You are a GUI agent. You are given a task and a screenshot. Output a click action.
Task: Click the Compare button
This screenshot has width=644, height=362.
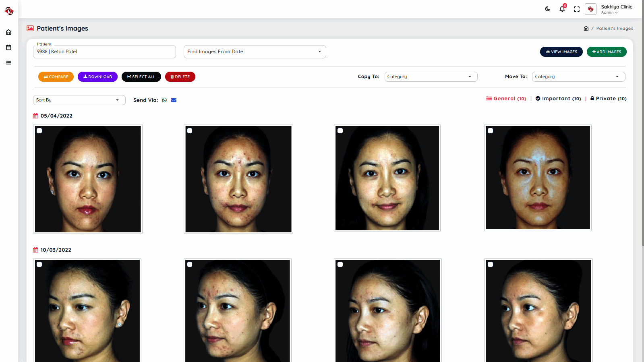(x=56, y=77)
